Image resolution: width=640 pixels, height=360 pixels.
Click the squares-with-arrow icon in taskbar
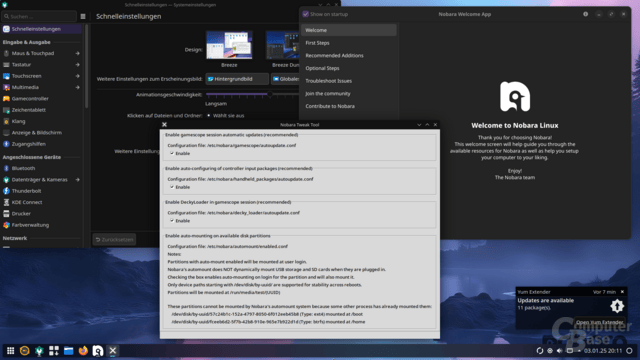click(x=54, y=351)
